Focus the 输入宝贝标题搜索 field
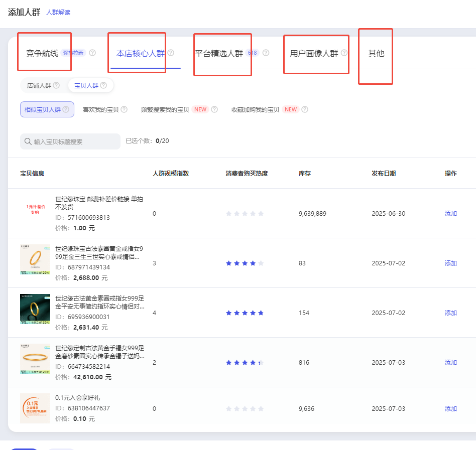Screen dimensions: 476x450 click(x=74, y=141)
